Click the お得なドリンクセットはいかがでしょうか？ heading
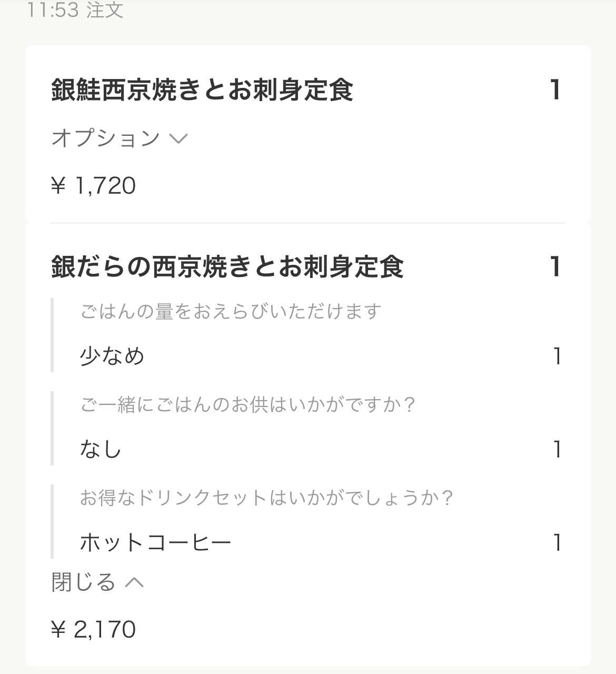Viewport: 616px width, 674px height. [x=267, y=498]
